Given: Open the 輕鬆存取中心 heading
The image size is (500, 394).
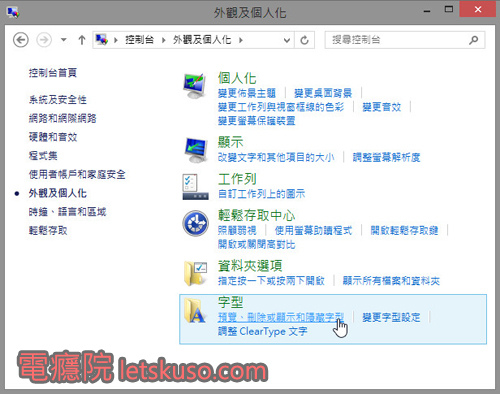Looking at the screenshot, I should [256, 215].
